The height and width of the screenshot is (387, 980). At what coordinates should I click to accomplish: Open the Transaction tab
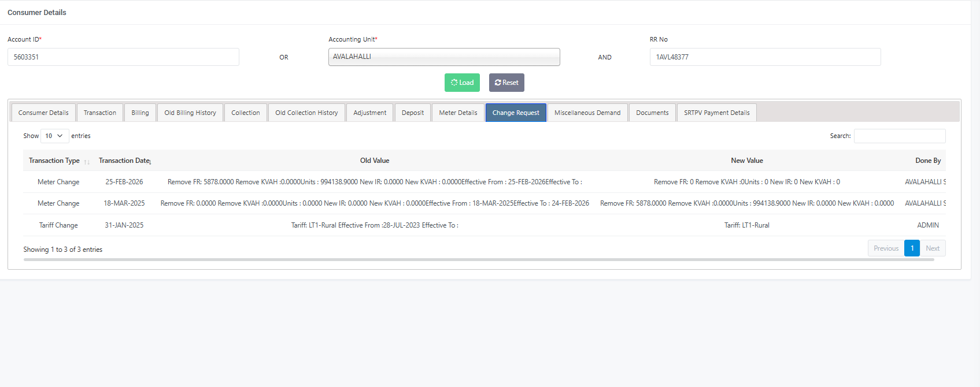click(100, 113)
